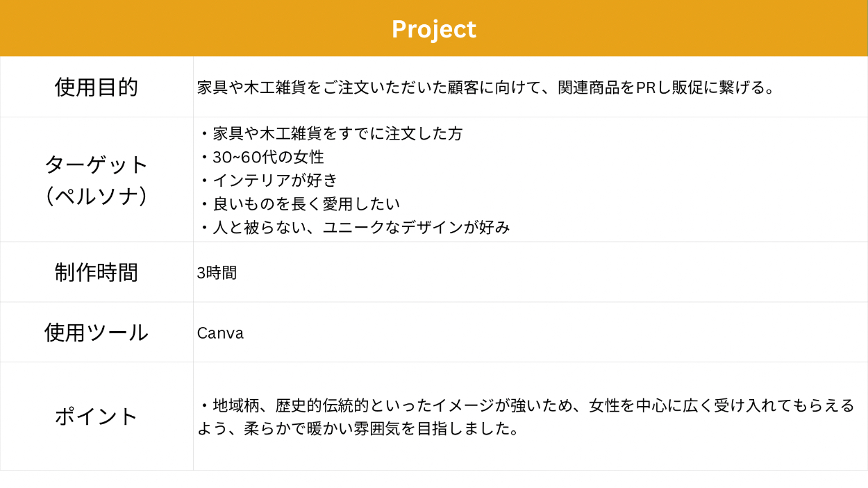Click the bullet インテリアが好き
Viewport: 868px width, 488px height.
tap(274, 180)
